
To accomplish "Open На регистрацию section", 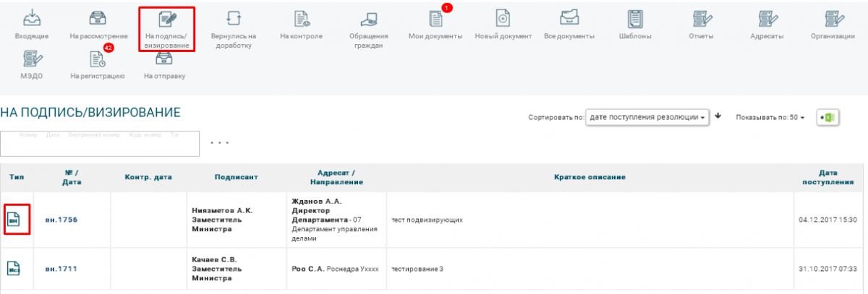I will click(x=98, y=62).
